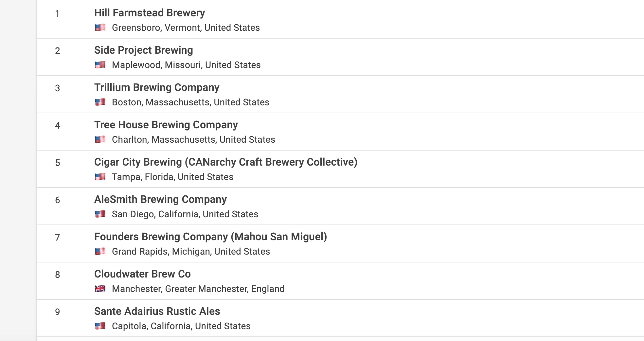Open Hill Farmstead Brewery link
644x341 pixels.
[x=150, y=13]
